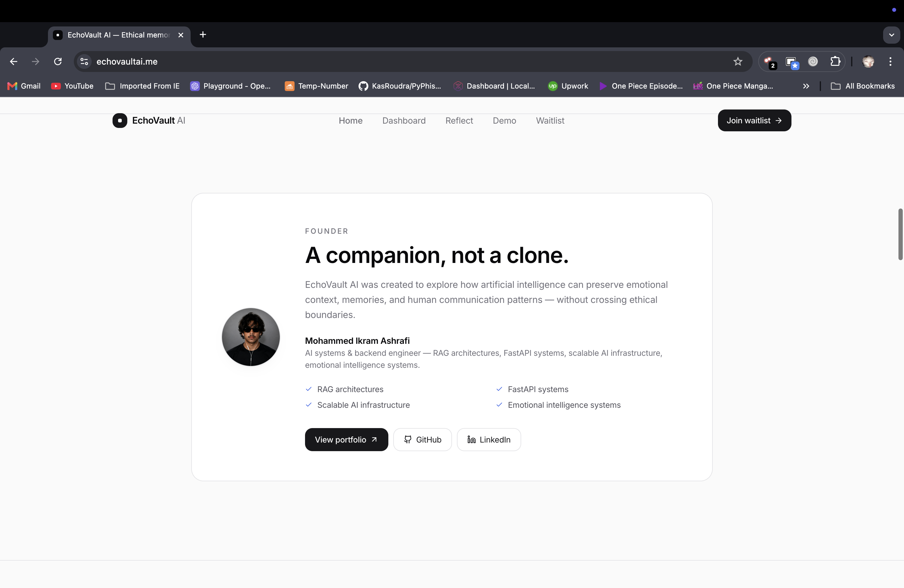Click the FOUNDER label
This screenshot has width=904, height=588.
point(327,231)
